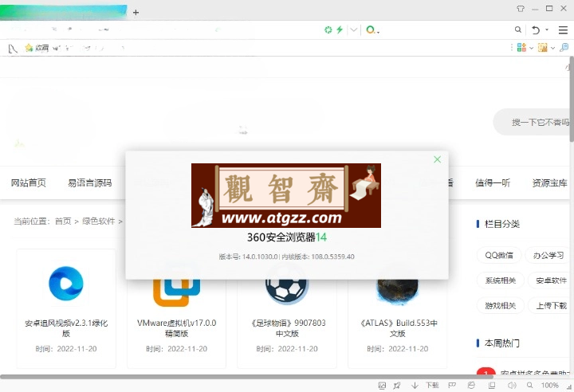Click the green lightning speed-mode icon
This screenshot has height=392, width=574.
[340, 29]
